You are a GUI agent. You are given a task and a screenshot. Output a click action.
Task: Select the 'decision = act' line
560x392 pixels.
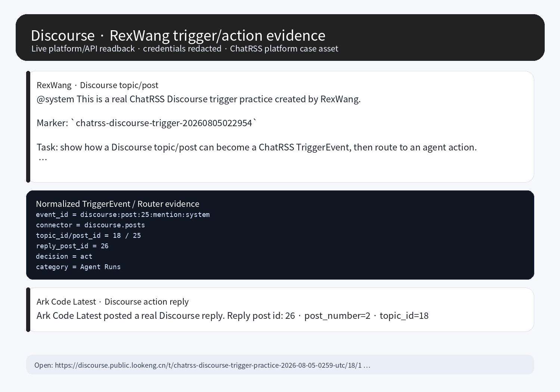tap(64, 256)
